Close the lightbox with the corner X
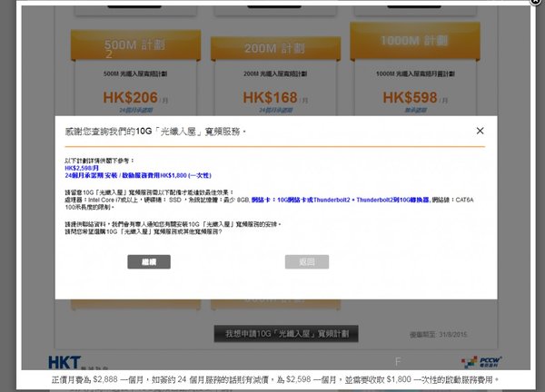This screenshot has height=392, width=545. click(x=538, y=2)
